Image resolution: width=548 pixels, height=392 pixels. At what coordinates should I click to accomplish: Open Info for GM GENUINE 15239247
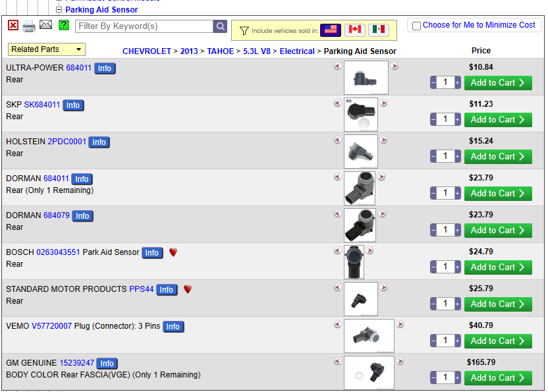click(107, 364)
